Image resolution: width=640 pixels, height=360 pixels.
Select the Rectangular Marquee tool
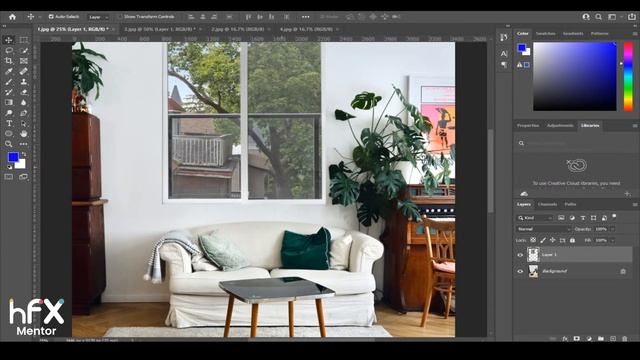click(24, 40)
